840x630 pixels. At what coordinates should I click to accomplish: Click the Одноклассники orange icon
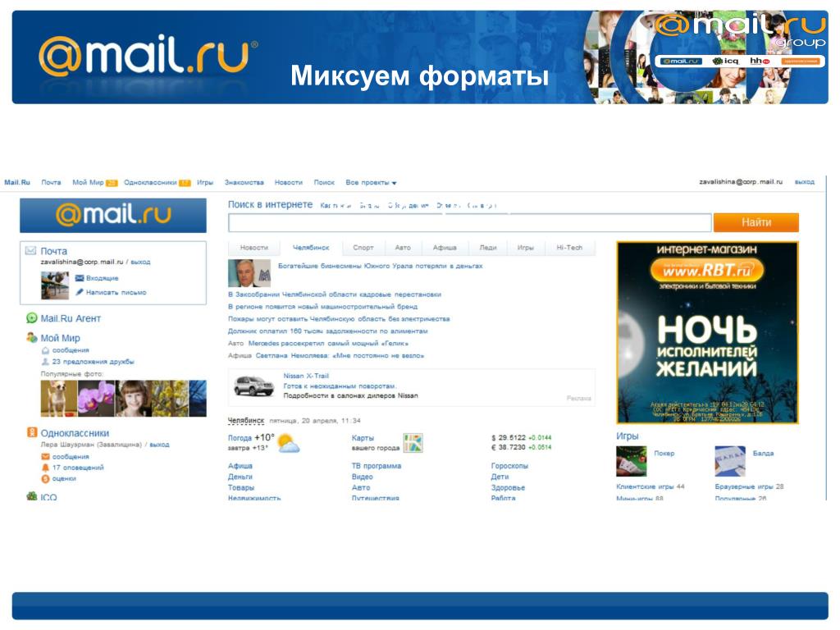pos(32,432)
